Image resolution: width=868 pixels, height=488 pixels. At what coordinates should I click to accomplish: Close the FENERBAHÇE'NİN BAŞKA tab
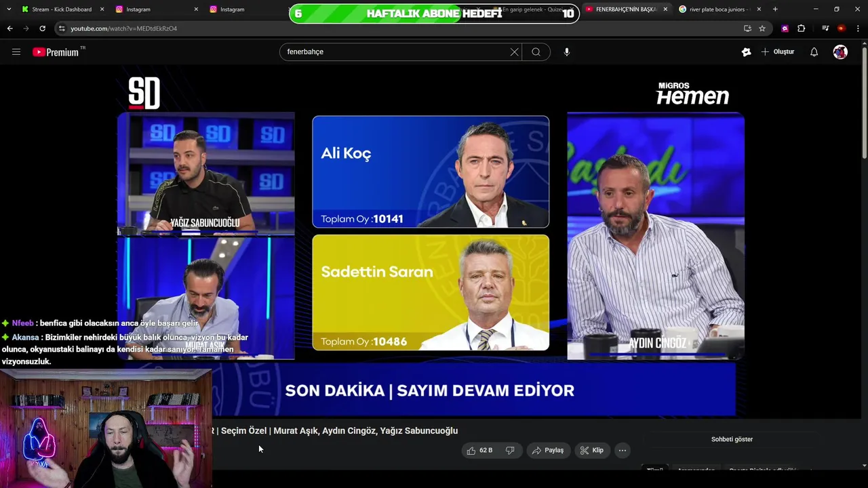click(665, 9)
